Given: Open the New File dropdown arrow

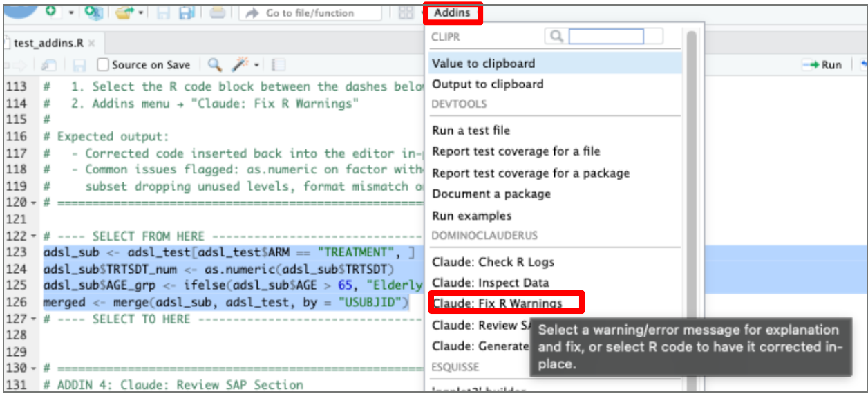Looking at the screenshot, I should [x=70, y=12].
